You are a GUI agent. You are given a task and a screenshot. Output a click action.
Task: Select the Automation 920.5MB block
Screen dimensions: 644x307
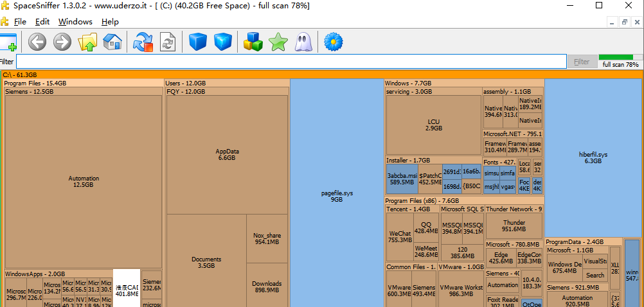577,301
